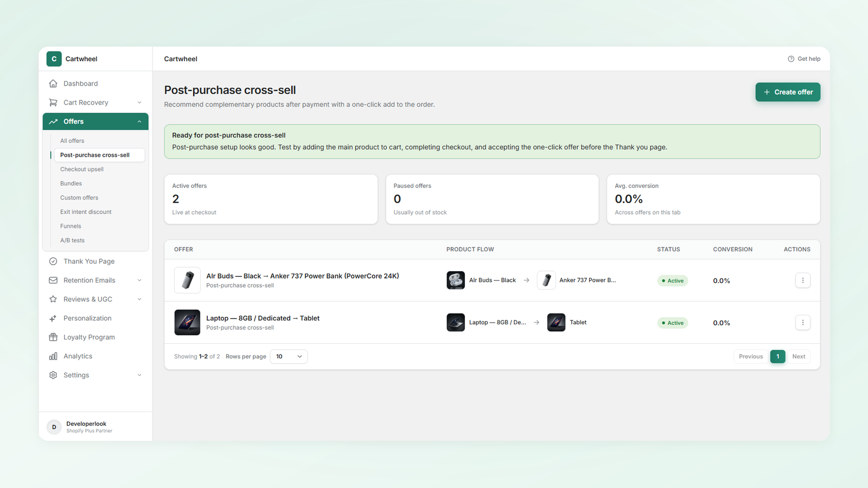
Task: Open A/B tests submenu item
Action: click(x=99, y=240)
